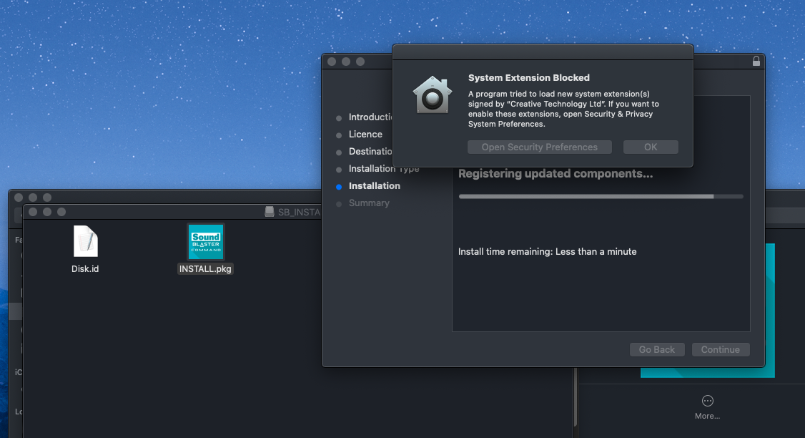Select the Installation step label

[374, 186]
